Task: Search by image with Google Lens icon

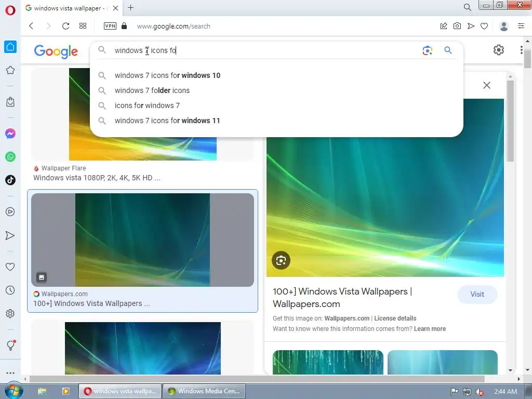Action: (428, 50)
